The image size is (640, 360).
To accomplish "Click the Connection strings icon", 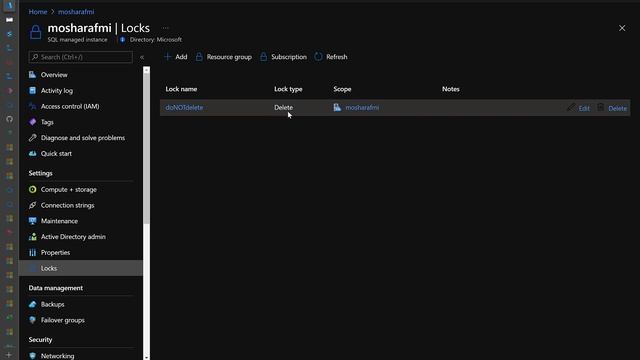I will pyautogui.click(x=33, y=205).
